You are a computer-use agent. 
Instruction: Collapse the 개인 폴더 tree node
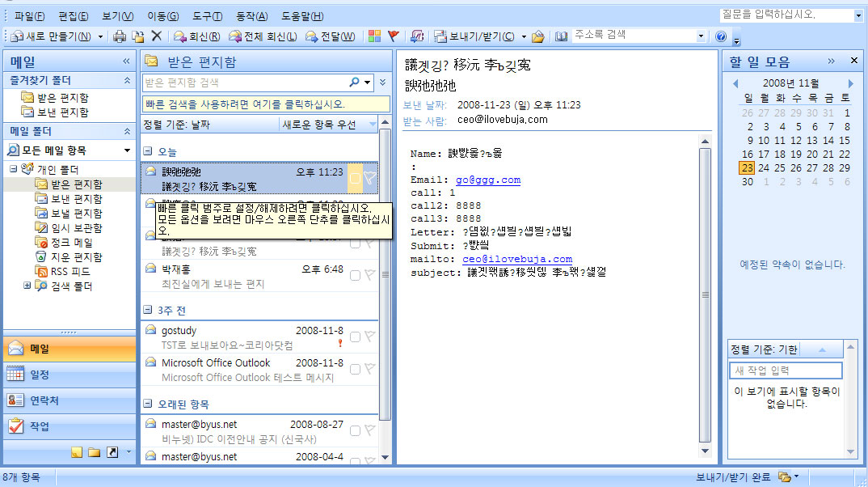(x=13, y=168)
